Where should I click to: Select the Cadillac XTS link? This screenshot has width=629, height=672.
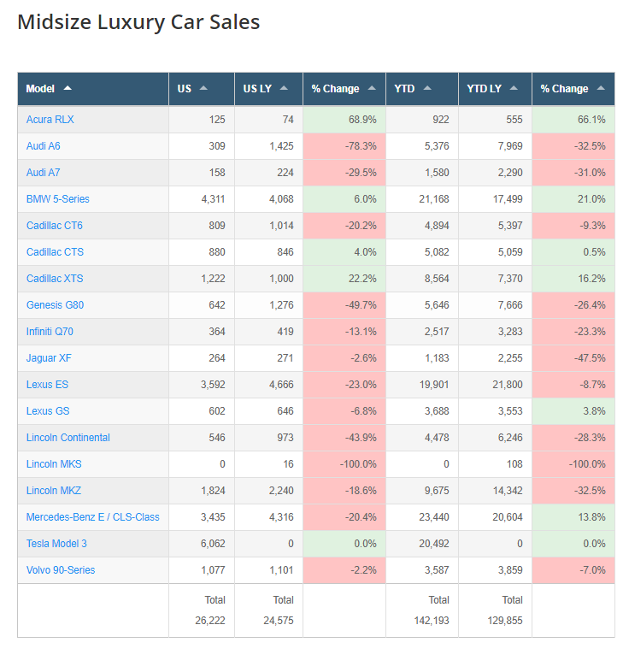click(55, 279)
